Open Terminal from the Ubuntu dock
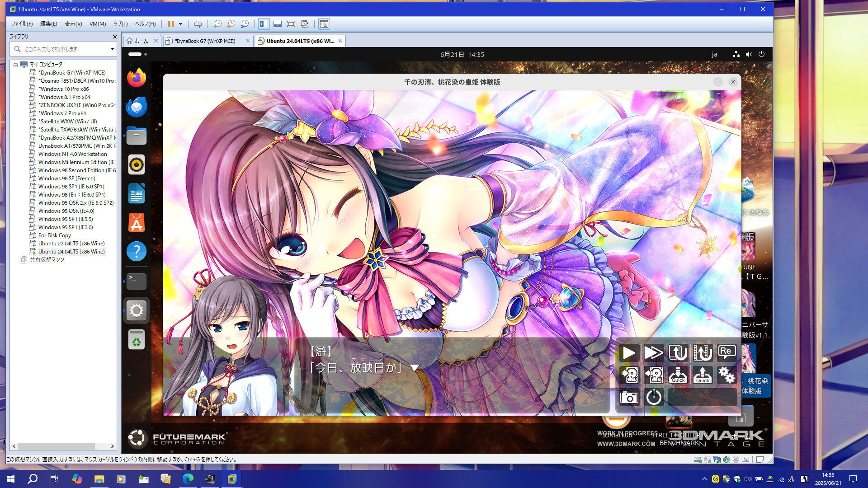 137,281
